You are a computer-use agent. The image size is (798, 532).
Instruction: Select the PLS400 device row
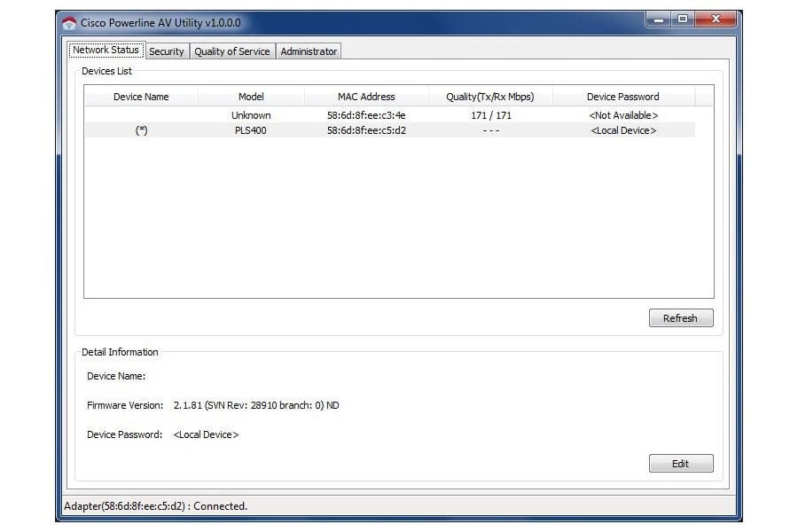point(390,130)
